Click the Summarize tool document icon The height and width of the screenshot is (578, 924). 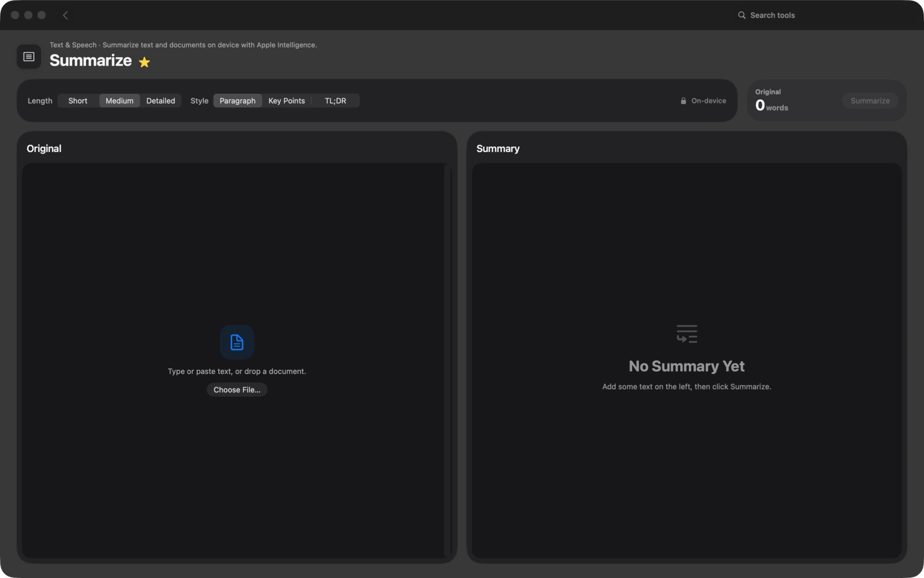coord(29,57)
